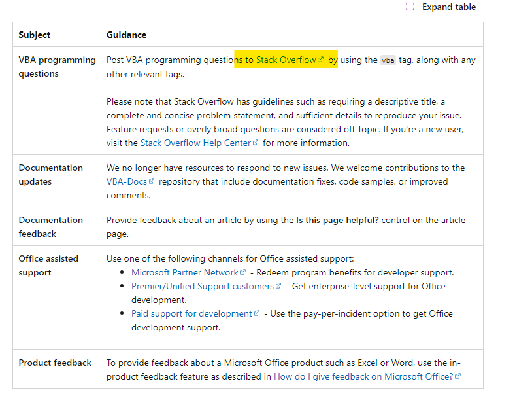Click the expand brackets icon beside Expand table
The width and height of the screenshot is (532, 407).
coord(410,7)
